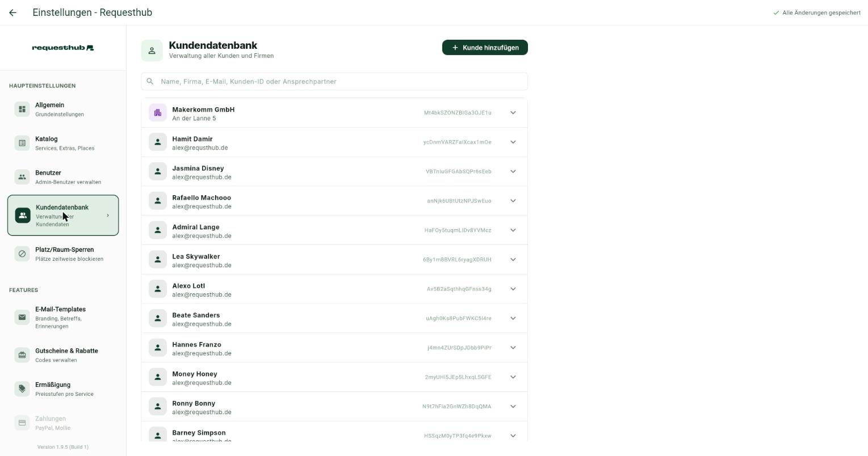Click the back arrow icon
The height and width of the screenshot is (456, 868).
(12, 12)
